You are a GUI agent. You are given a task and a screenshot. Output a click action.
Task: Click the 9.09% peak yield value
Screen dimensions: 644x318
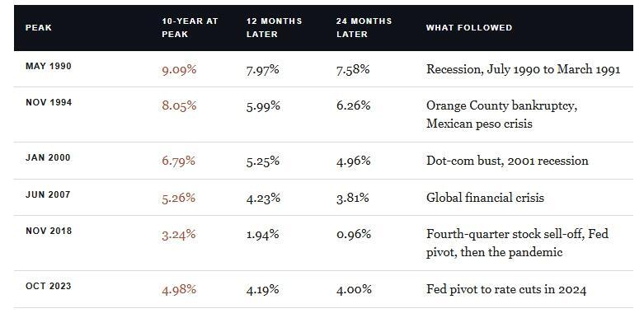(x=179, y=70)
